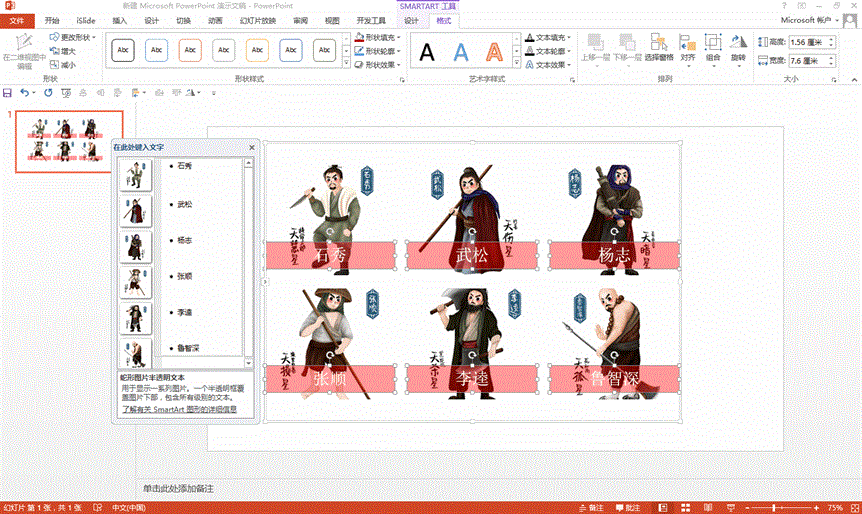Expand the Shape Fill (形状填充) dropdown

point(377,37)
